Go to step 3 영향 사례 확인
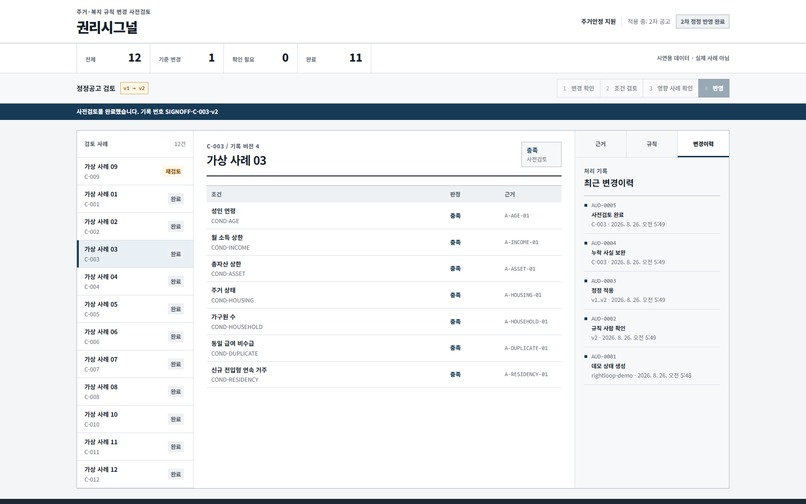806x504 pixels. (671, 88)
